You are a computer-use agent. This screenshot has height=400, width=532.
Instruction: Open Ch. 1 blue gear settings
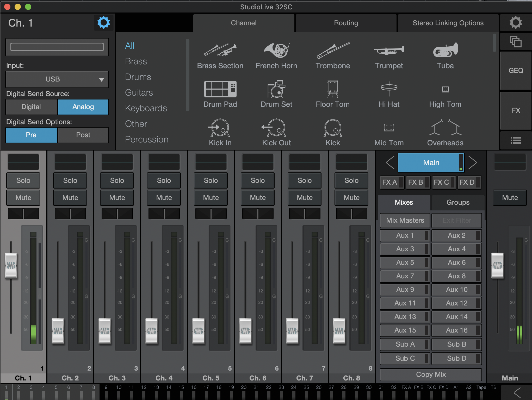pos(103,23)
